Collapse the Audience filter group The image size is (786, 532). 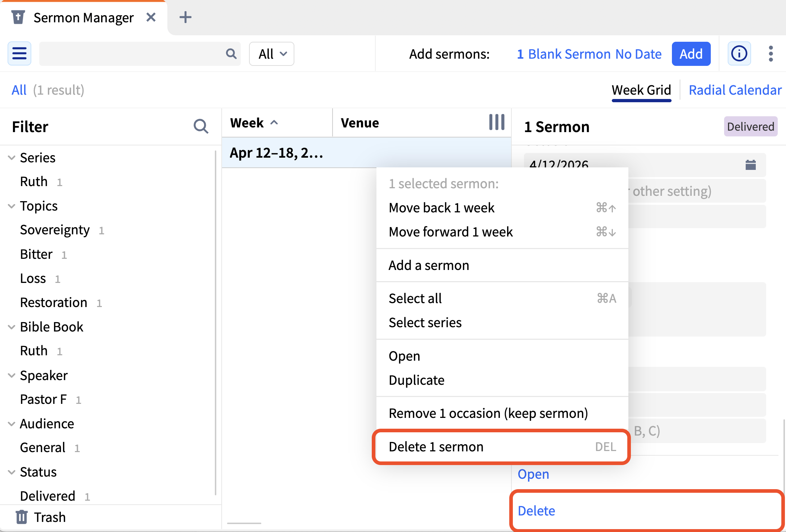click(12, 424)
